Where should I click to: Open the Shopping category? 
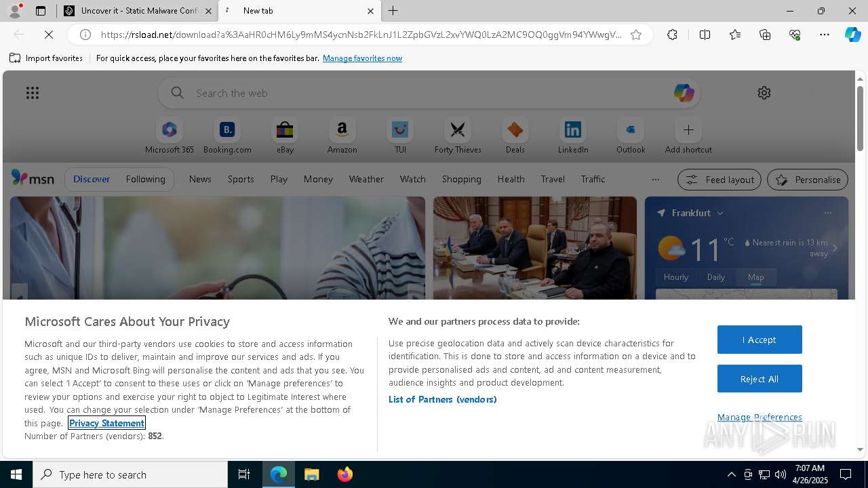(461, 180)
